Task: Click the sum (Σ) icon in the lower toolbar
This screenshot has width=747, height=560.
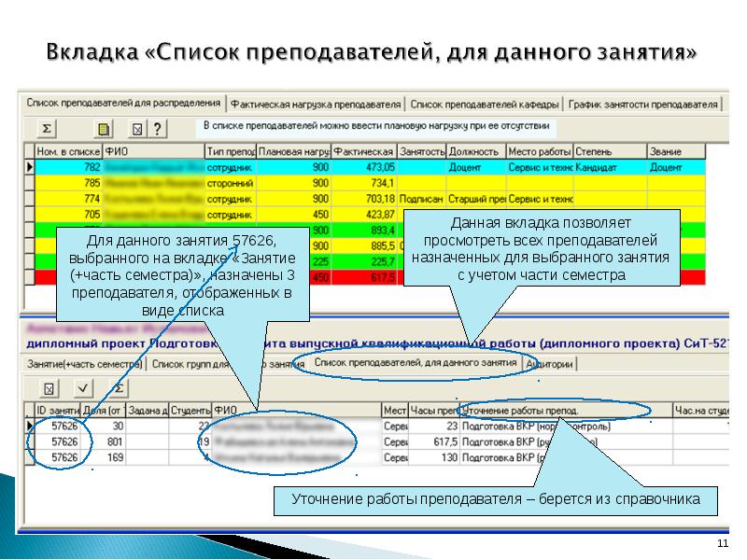Action: coord(119,387)
